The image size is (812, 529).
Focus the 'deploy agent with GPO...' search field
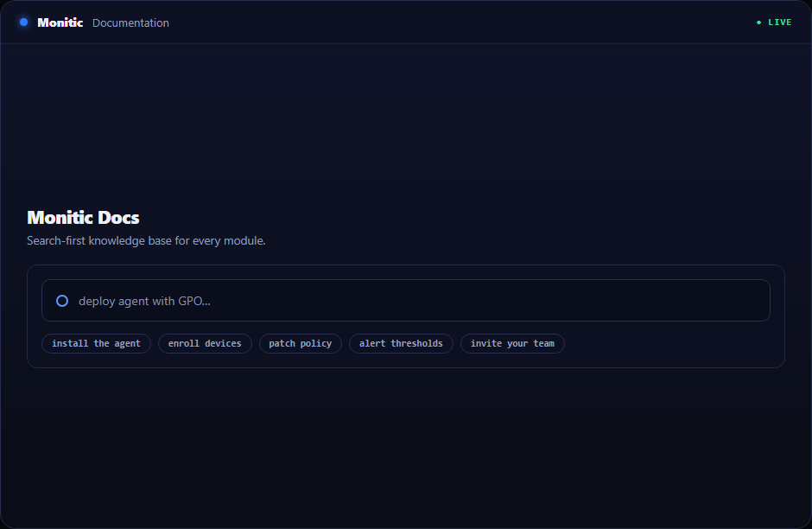coord(405,301)
